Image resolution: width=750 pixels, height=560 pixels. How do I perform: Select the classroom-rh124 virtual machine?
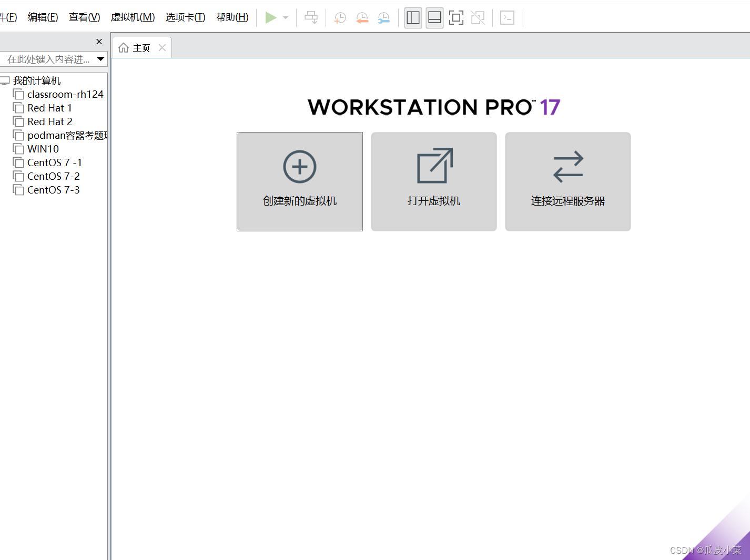pos(65,94)
